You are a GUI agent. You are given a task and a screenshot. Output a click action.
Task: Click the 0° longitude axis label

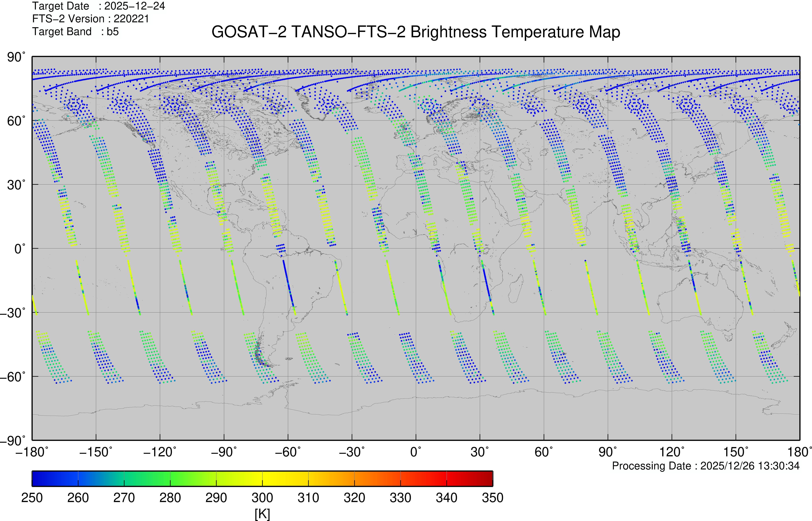(x=416, y=452)
